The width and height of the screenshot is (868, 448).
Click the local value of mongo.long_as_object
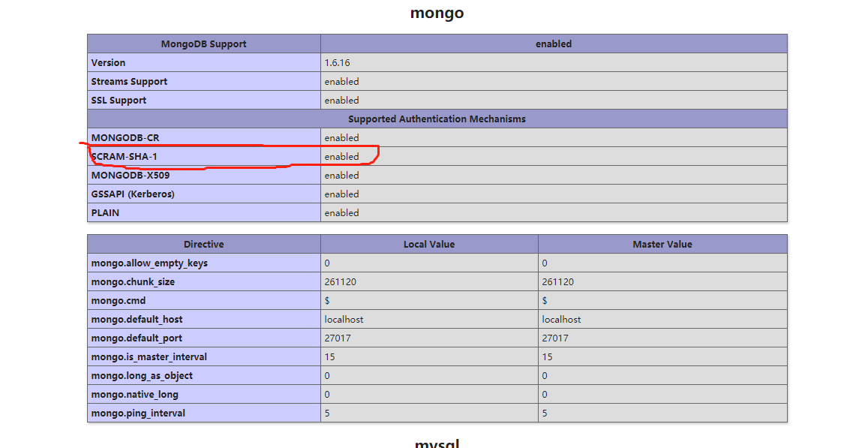click(x=327, y=376)
